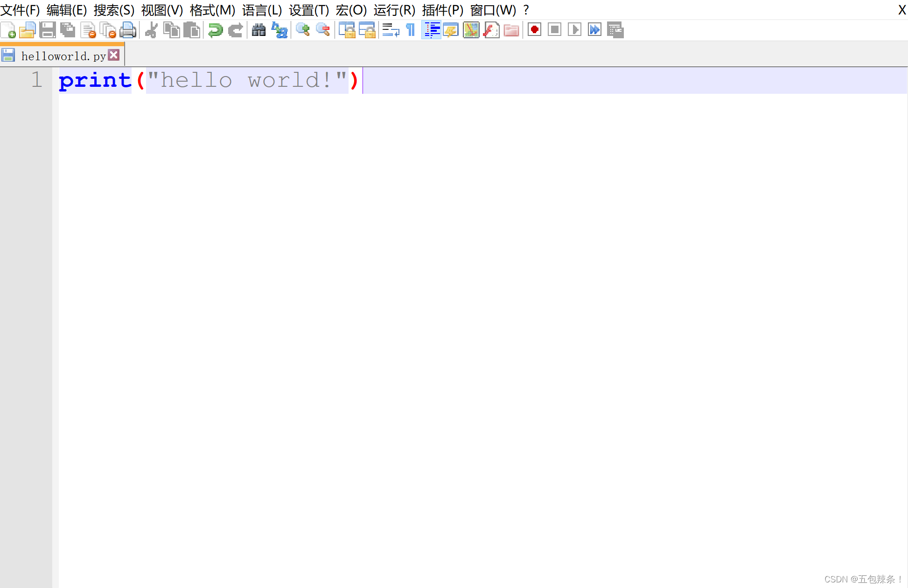
Task: Click the Zoom In magnifier icon
Action: click(x=302, y=30)
